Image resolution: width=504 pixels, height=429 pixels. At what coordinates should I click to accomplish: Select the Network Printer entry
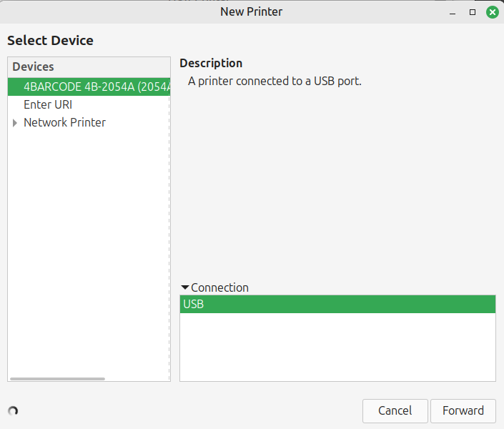coord(64,122)
